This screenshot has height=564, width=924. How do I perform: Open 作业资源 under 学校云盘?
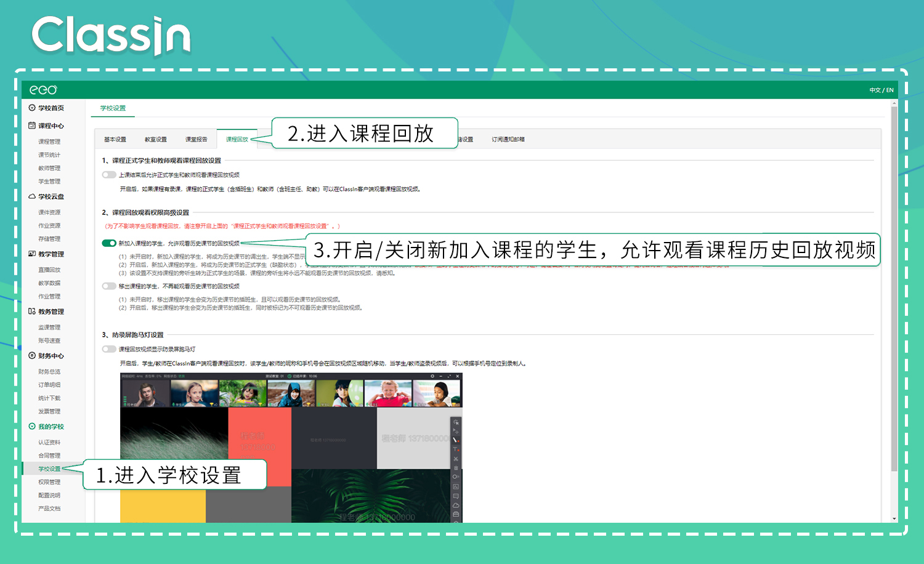[x=49, y=226]
